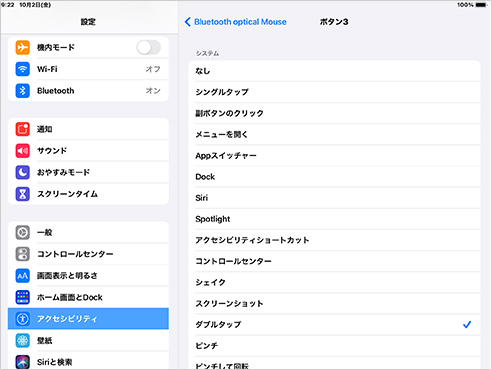Click the Wallpaper (壁紙) icon
The height and width of the screenshot is (370, 492).
pos(23,341)
